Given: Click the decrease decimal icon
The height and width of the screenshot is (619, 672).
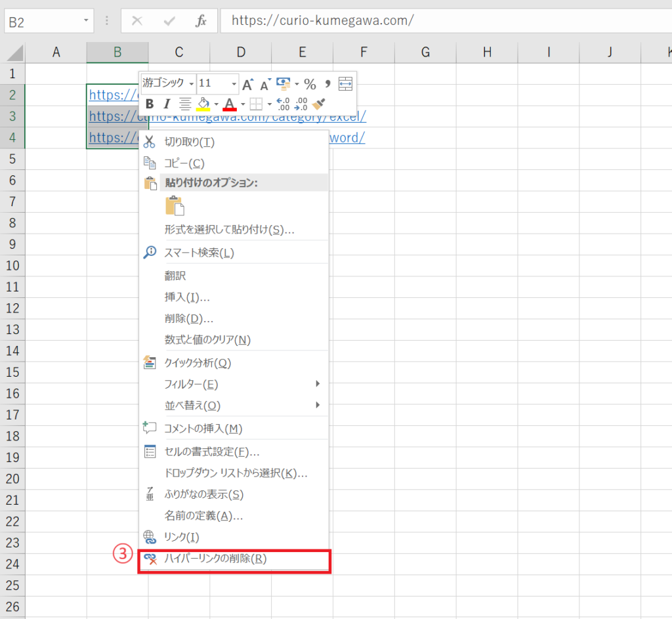Looking at the screenshot, I should 301,104.
